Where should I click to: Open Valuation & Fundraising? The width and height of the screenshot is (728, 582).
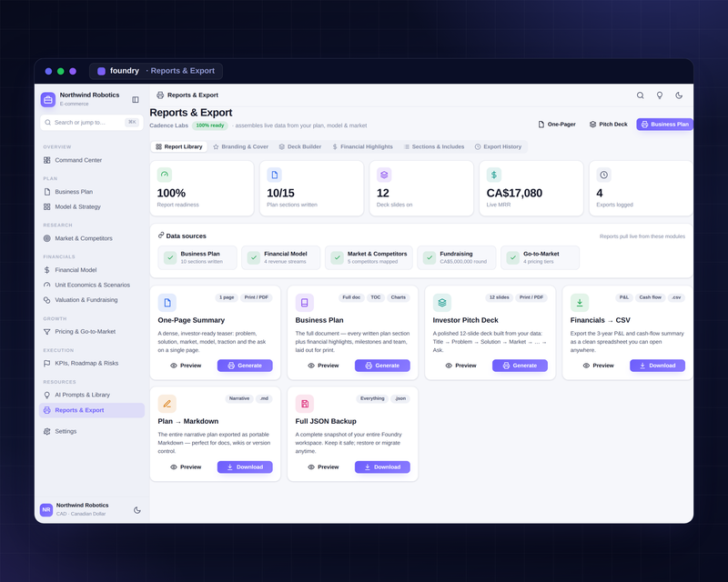[92, 300]
